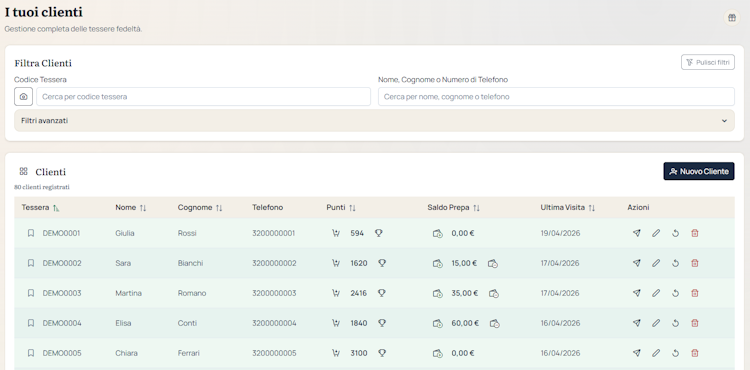750x370 pixels.
Task: Click the trophy icon next to 3100 points
Action: (382, 353)
